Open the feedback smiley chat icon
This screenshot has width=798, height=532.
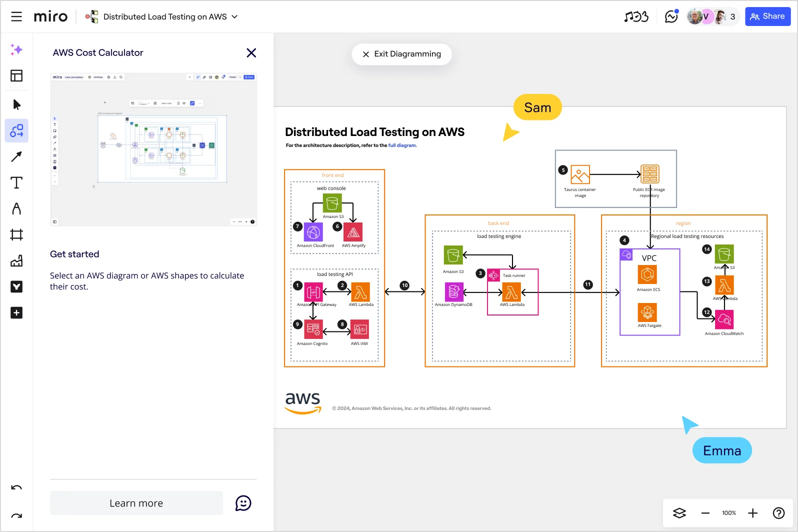pyautogui.click(x=243, y=503)
